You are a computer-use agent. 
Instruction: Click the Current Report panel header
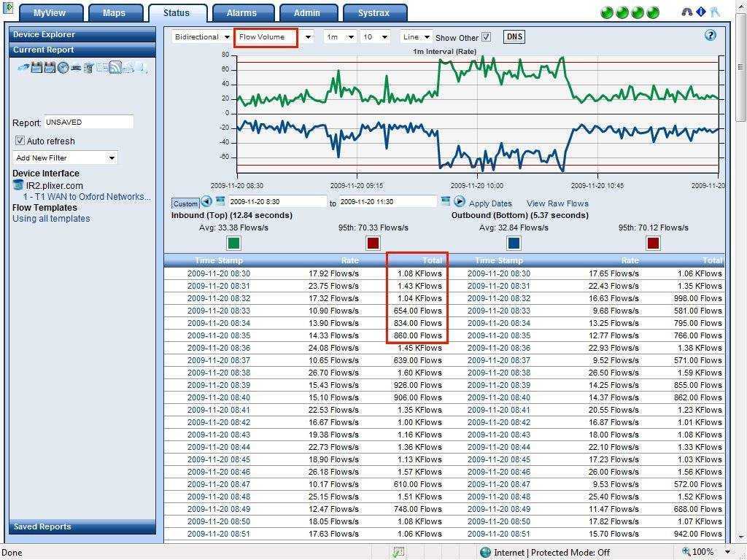pos(82,50)
